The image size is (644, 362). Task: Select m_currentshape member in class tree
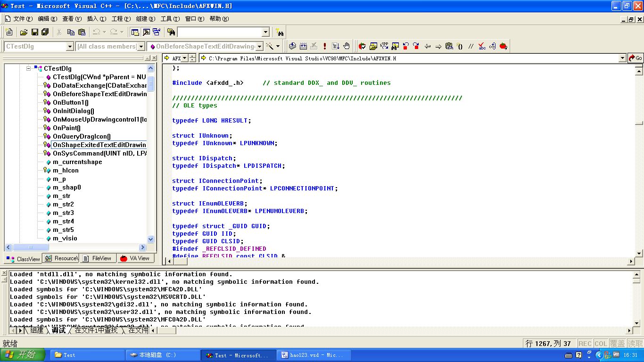(77, 162)
